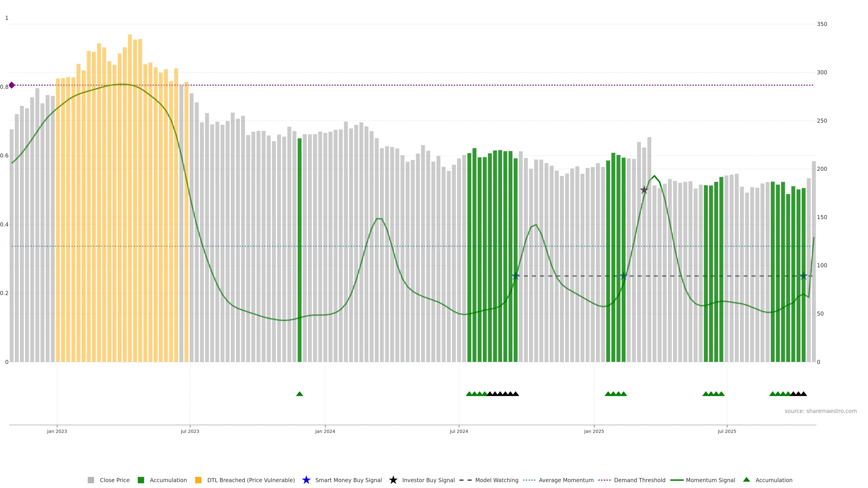Toggle the Model Watching legend entry
This screenshot has height=488, width=868.
coord(496,480)
